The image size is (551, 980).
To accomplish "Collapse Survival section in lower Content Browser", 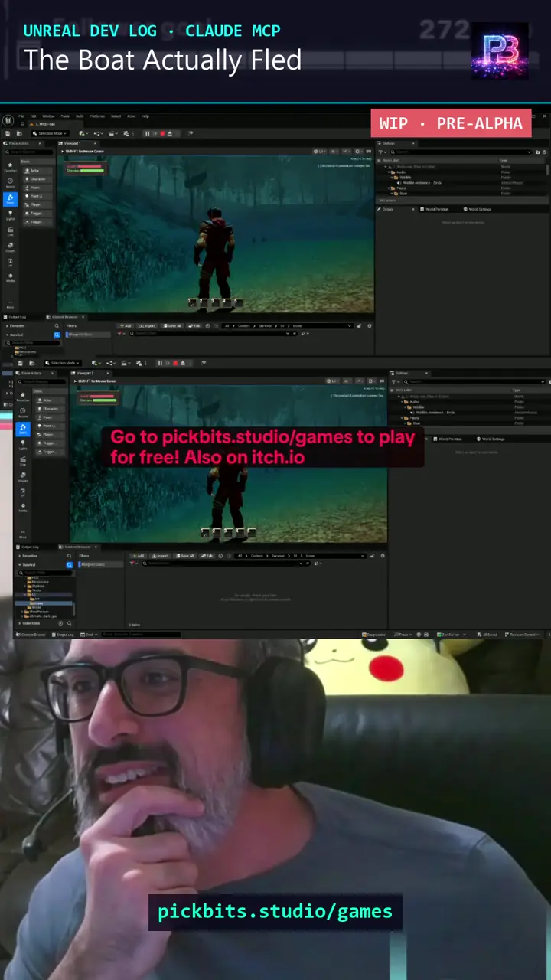I will tap(20, 564).
